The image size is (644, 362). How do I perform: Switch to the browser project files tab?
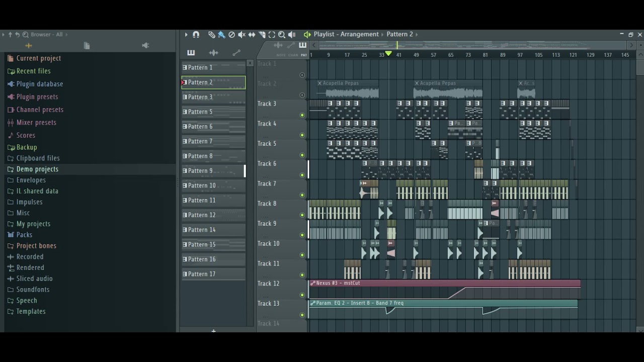point(87,46)
